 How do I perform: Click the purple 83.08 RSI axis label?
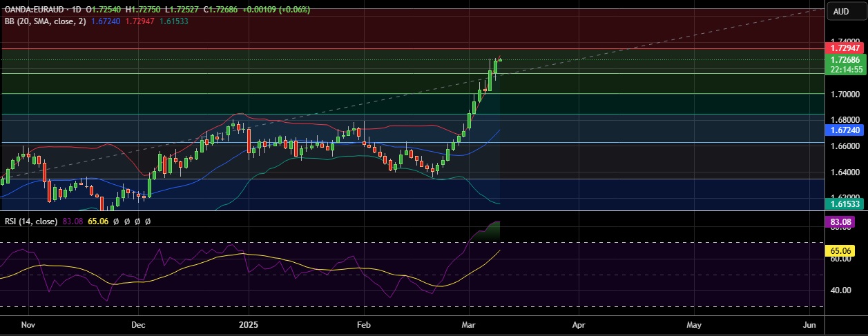click(x=841, y=224)
